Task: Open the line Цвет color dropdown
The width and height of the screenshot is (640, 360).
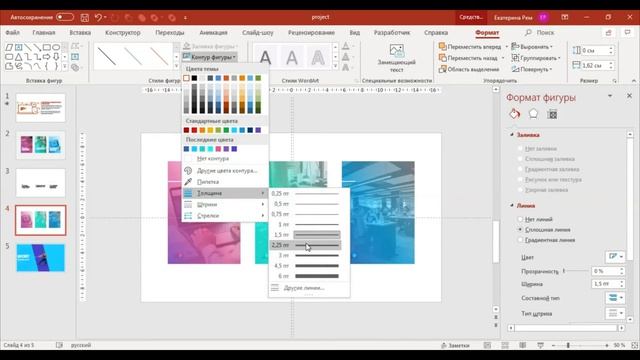Action: pyautogui.click(x=615, y=257)
